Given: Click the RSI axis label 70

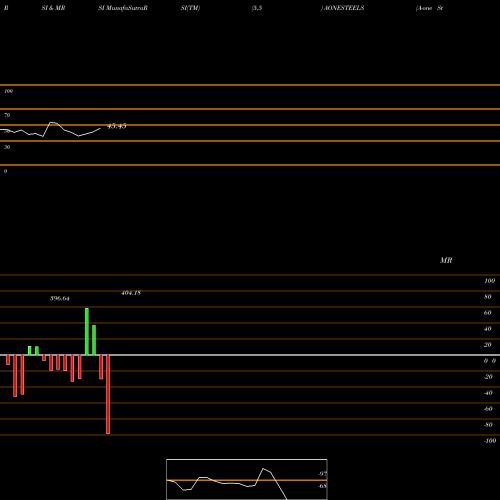Looking at the screenshot, I should point(7,115).
